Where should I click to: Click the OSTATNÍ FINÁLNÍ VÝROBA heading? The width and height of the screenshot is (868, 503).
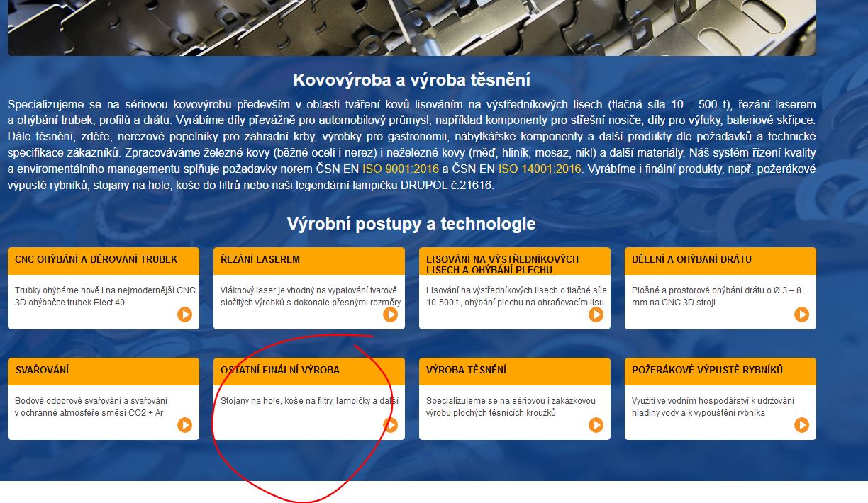click(280, 370)
